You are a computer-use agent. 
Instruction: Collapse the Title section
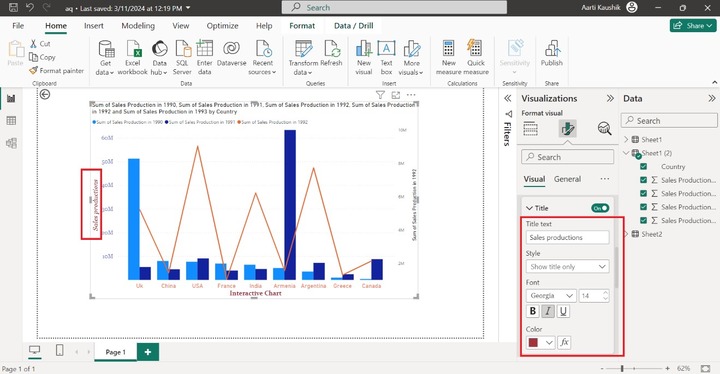529,208
